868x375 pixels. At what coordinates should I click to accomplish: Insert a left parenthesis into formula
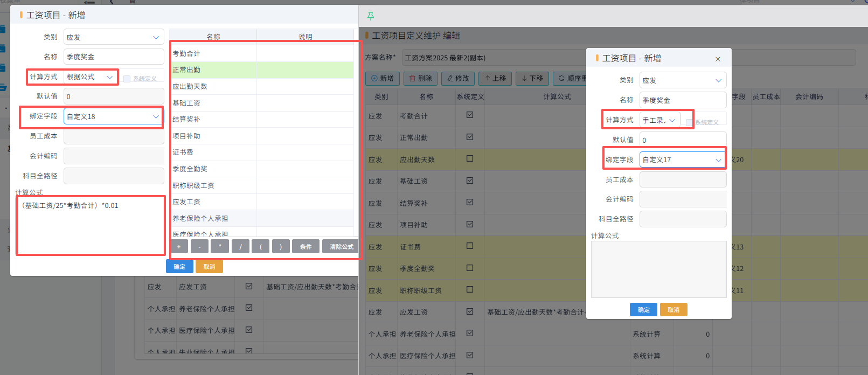(x=261, y=247)
